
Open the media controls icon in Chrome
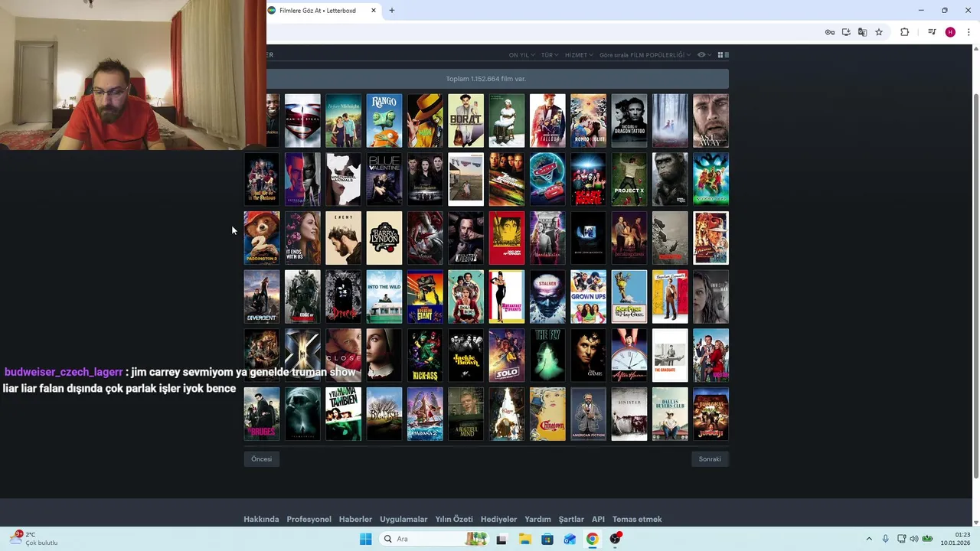point(932,32)
